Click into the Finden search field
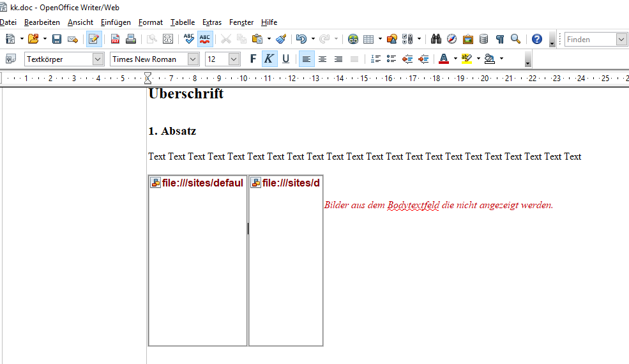The width and height of the screenshot is (629, 364). coord(589,40)
